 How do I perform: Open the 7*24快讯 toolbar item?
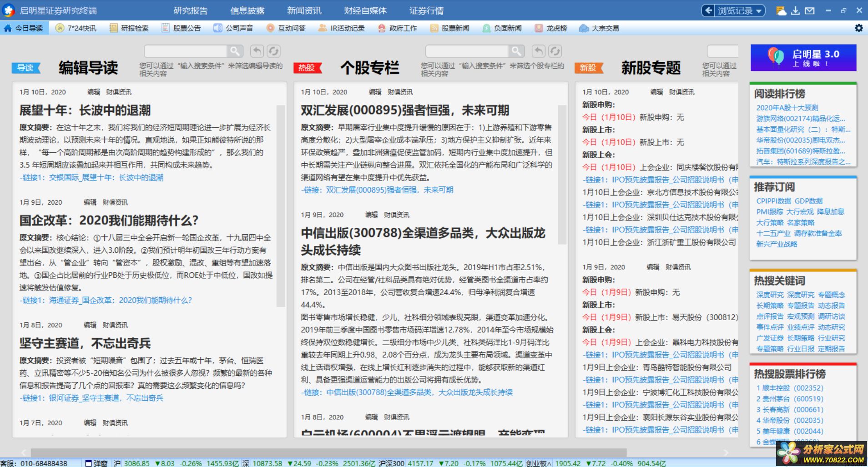pos(76,28)
